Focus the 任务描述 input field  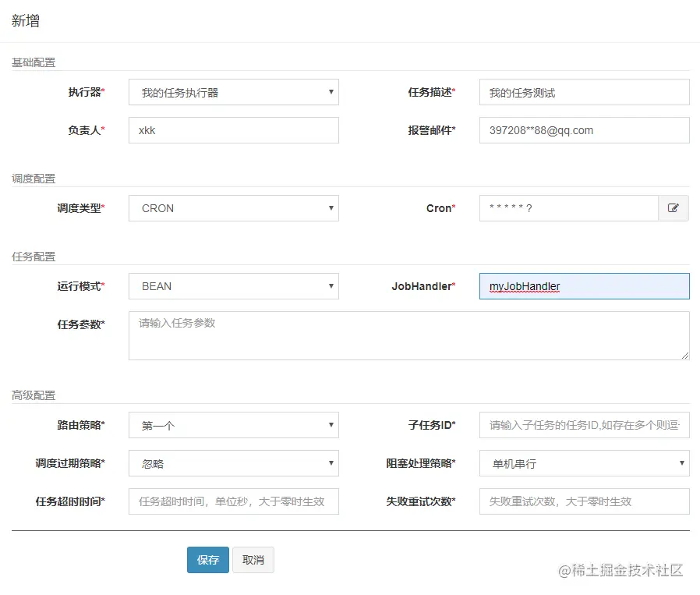click(585, 92)
